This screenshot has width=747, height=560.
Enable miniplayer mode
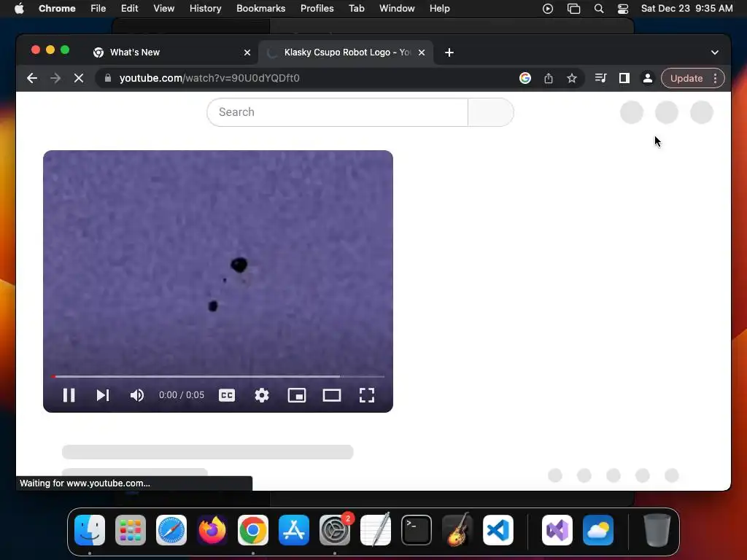tap(297, 395)
